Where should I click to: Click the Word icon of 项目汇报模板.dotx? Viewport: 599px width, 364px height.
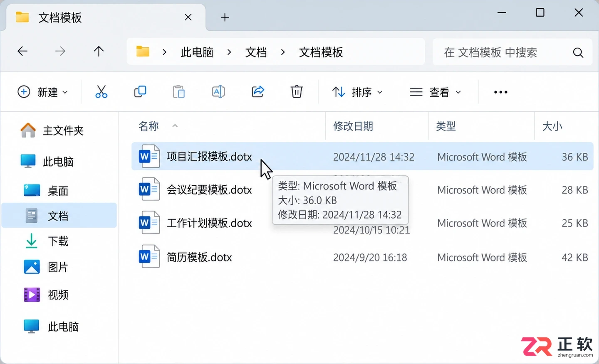(x=149, y=156)
